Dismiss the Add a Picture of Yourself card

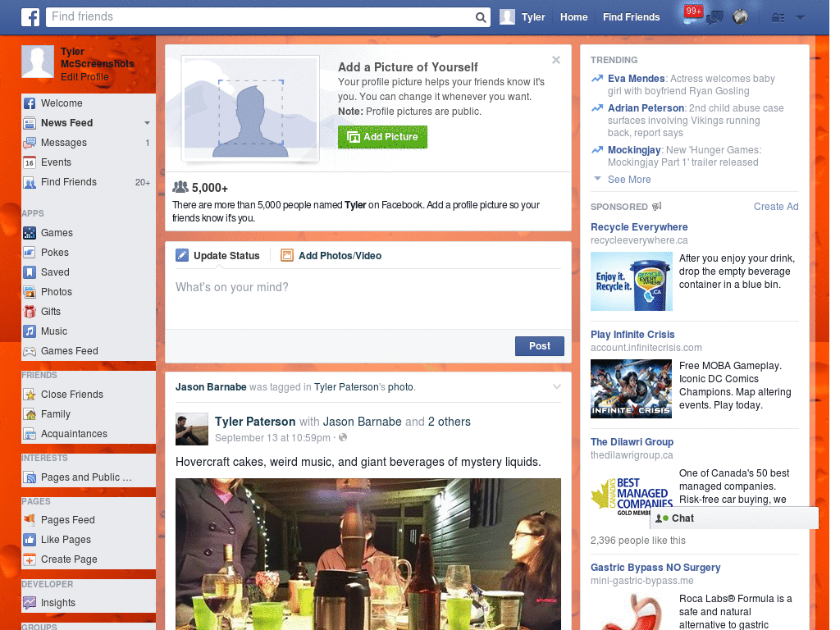pos(556,60)
